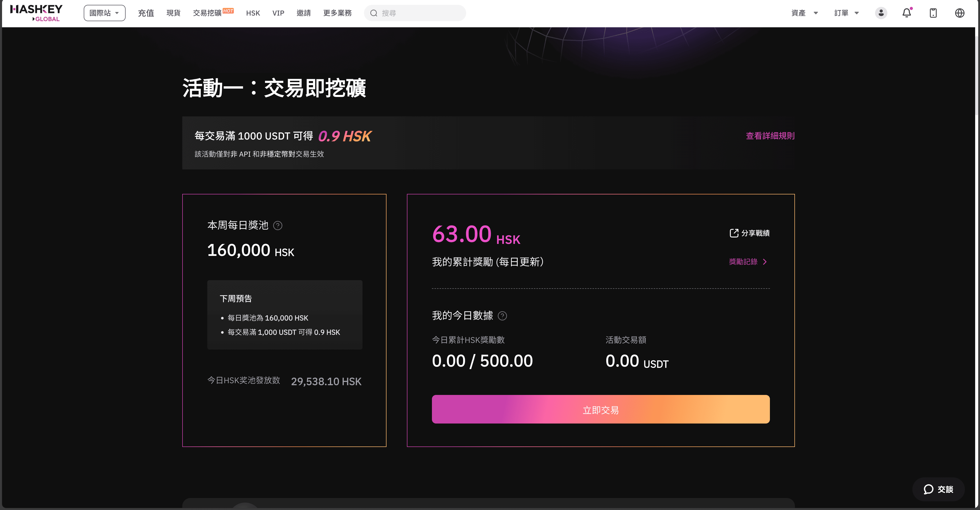Expand the 國際站 site dropdown
This screenshot has width=980, height=510.
click(104, 13)
